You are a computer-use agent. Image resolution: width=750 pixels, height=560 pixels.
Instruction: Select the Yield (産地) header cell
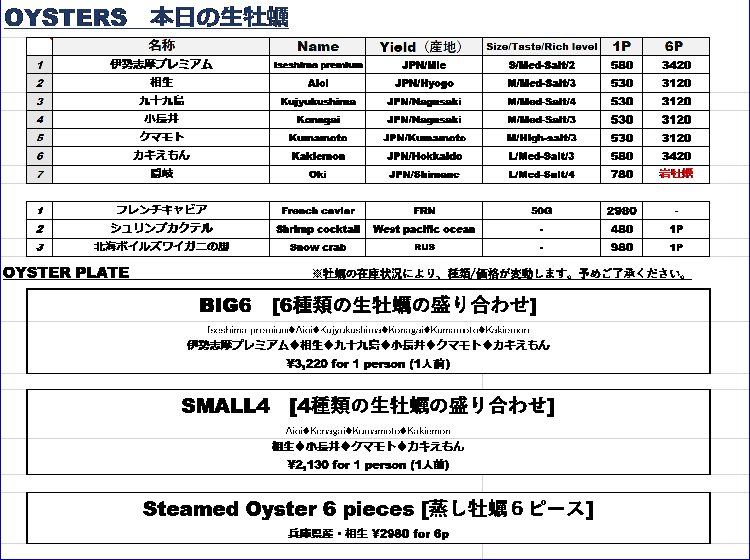(424, 46)
